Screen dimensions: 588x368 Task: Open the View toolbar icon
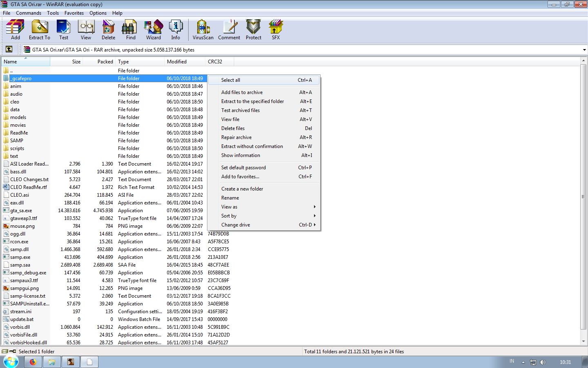(x=86, y=30)
